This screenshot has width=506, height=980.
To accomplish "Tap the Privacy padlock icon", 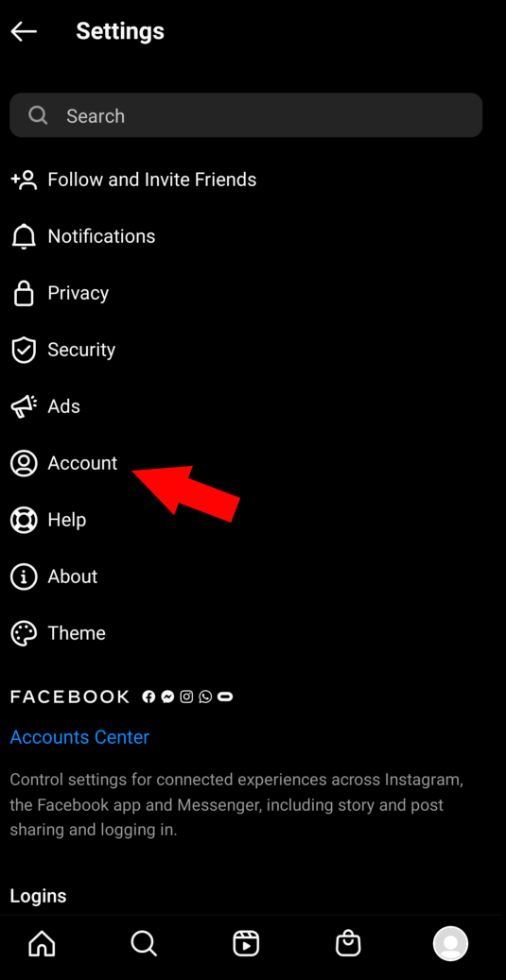I will coord(24,293).
